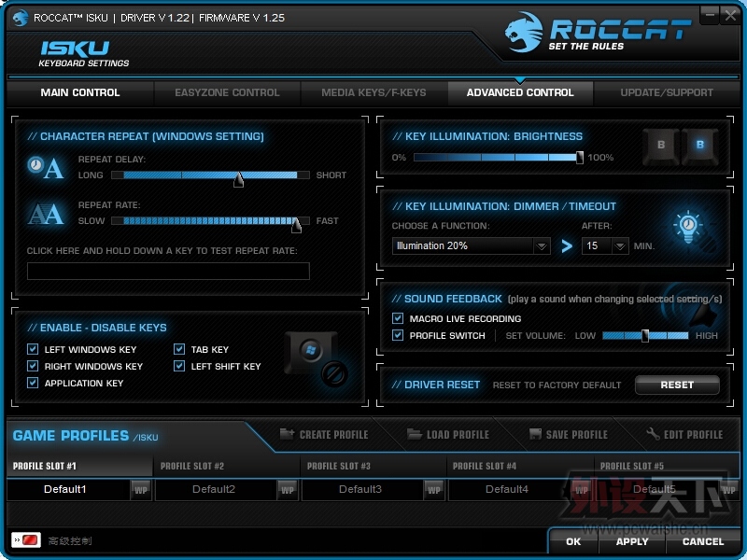
Task: Click the Default4 profile name field
Action: 509,490
